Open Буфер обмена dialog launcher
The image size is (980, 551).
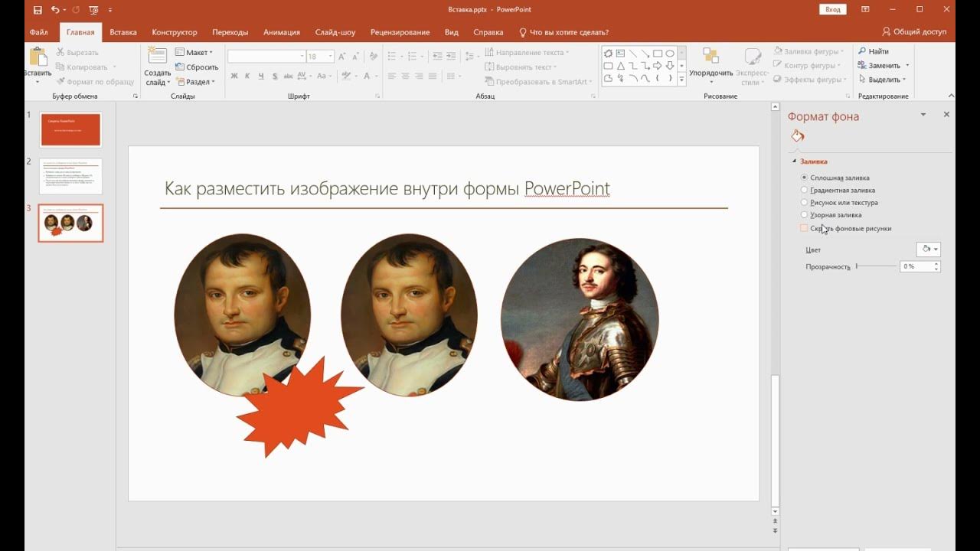point(136,96)
